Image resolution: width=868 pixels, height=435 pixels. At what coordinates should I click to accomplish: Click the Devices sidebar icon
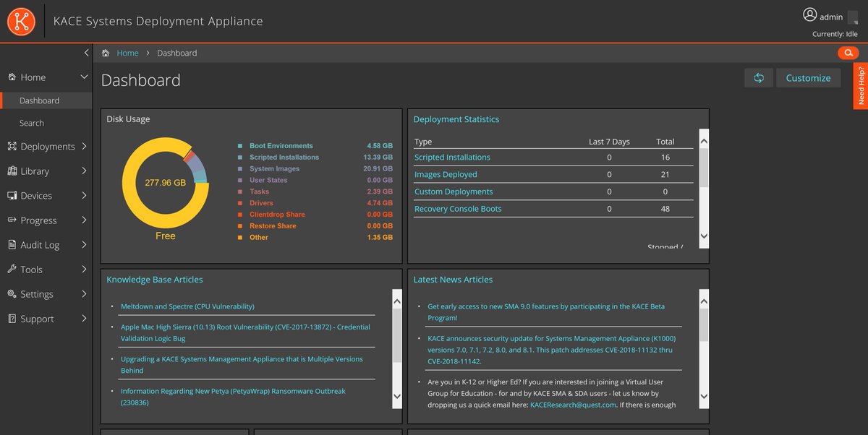click(12, 195)
